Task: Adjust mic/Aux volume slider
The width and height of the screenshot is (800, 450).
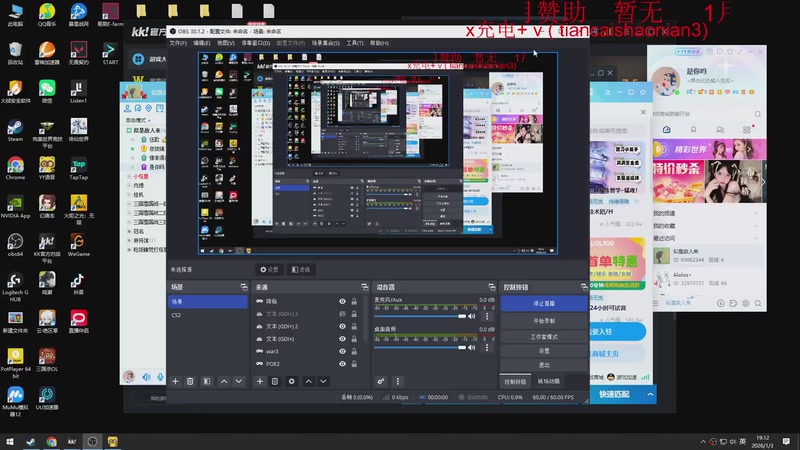Action: (420, 316)
